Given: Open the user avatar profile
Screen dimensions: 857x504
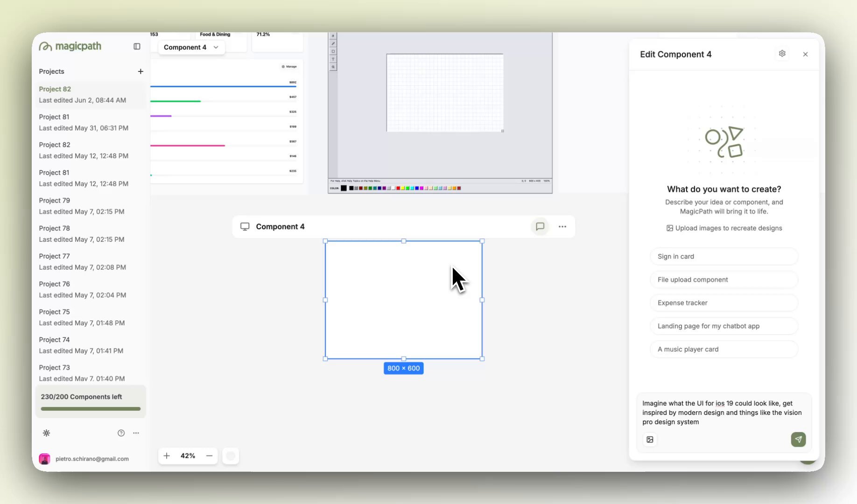Looking at the screenshot, I should (45, 459).
